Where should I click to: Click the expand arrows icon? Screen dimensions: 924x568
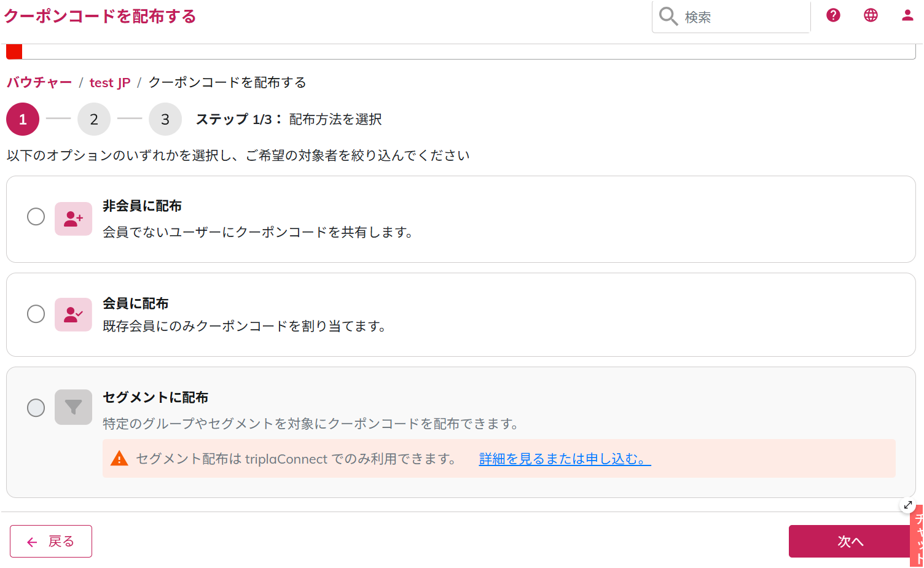click(x=907, y=505)
